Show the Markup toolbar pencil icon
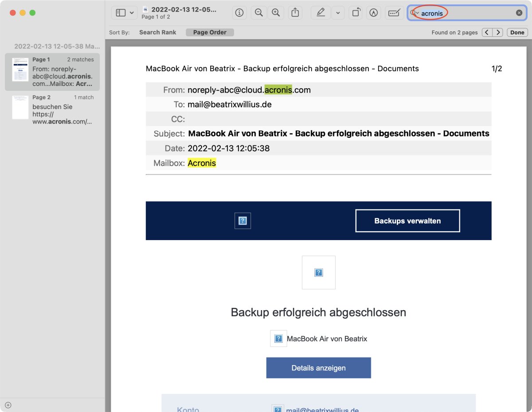 click(x=320, y=12)
